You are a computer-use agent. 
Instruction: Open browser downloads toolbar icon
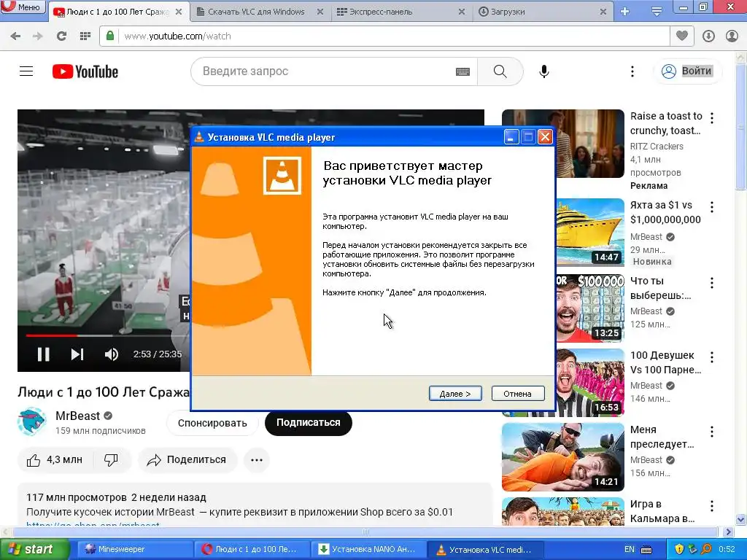tap(708, 36)
